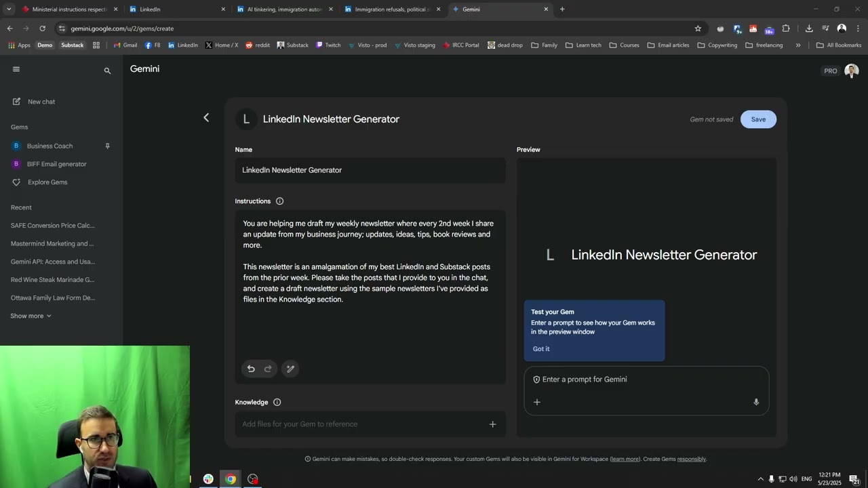Open recent chat SAFE Conversion Price Calc
The image size is (868, 488).
click(53, 225)
